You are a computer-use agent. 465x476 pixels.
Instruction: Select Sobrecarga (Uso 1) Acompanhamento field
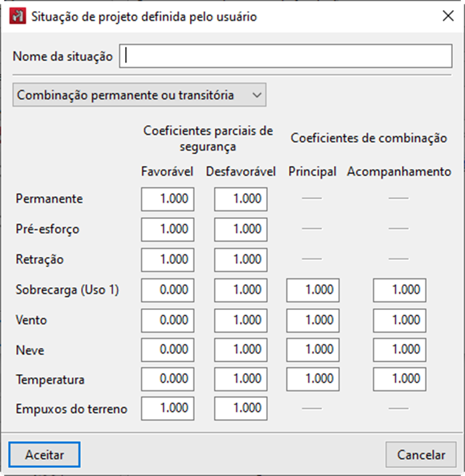pyautogui.click(x=399, y=290)
